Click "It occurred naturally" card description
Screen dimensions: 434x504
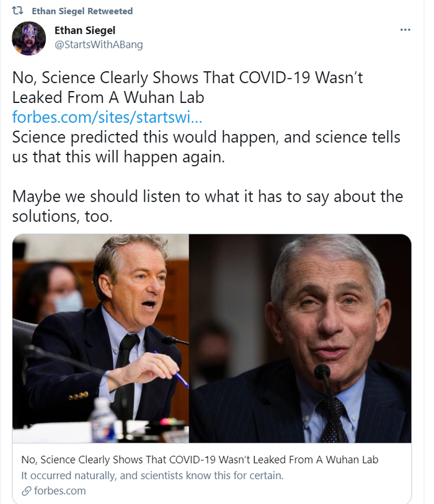pos(153,475)
